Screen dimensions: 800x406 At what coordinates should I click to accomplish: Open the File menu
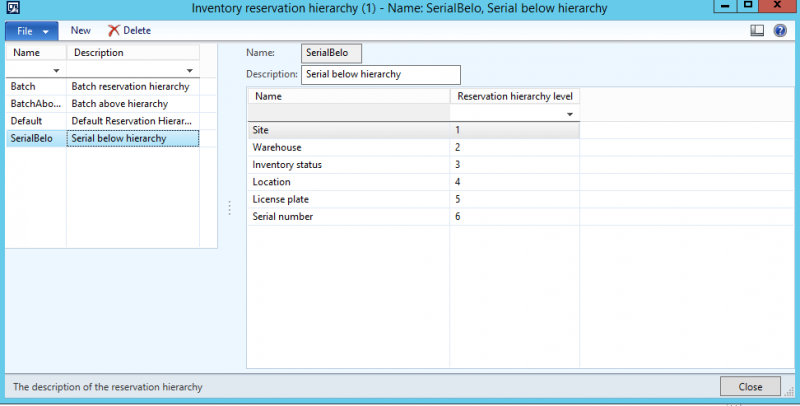click(32, 31)
